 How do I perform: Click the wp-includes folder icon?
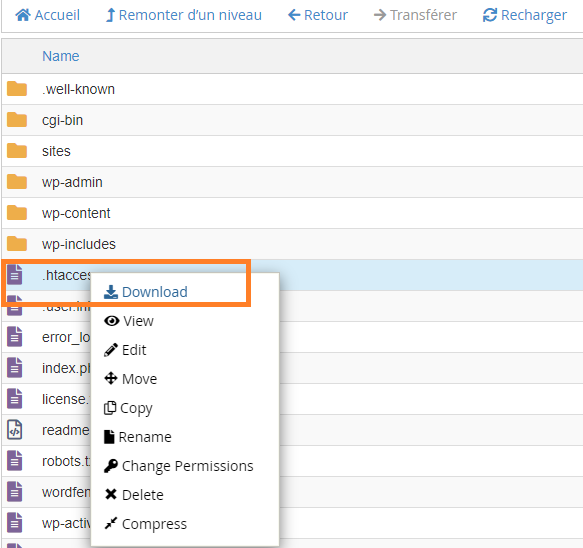coord(17,244)
